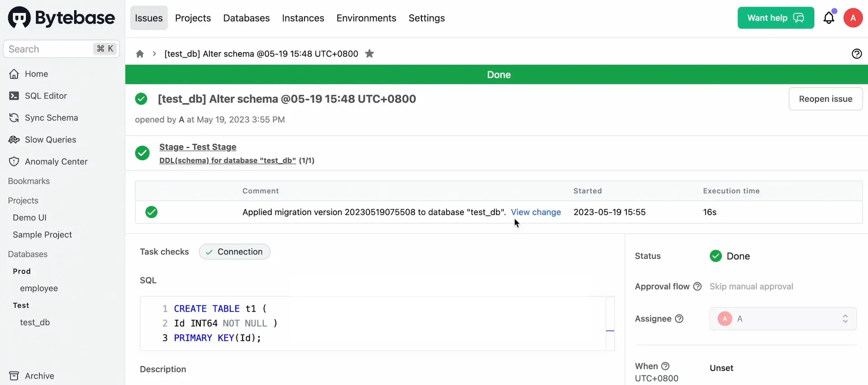The height and width of the screenshot is (385, 868).
Task: Click the Bytebase logo
Action: pyautogui.click(x=61, y=18)
